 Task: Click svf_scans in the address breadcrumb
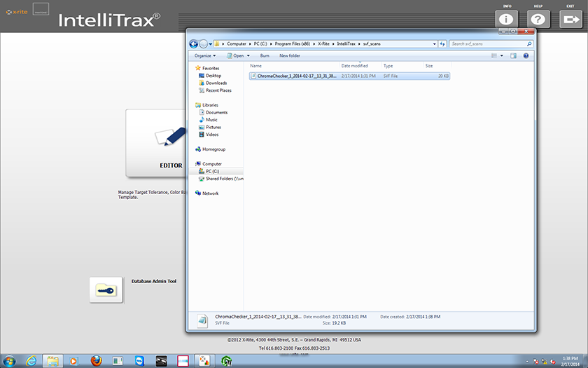pyautogui.click(x=371, y=44)
